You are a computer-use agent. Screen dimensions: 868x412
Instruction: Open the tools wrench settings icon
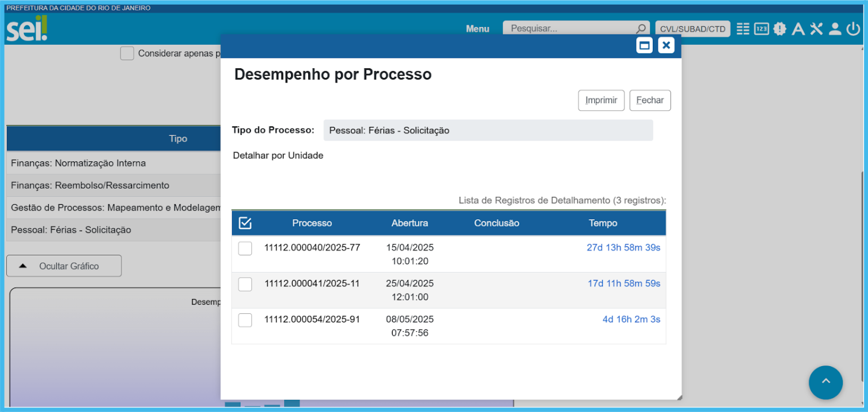point(816,29)
